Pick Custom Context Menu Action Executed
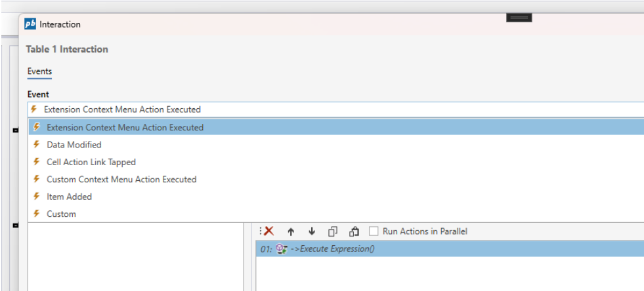 coord(121,179)
